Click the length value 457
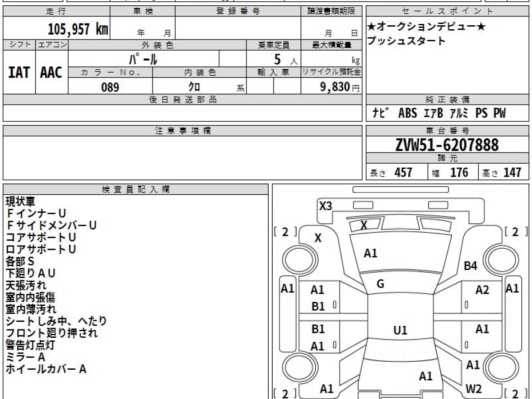The height and width of the screenshot is (399, 532). pos(403,172)
